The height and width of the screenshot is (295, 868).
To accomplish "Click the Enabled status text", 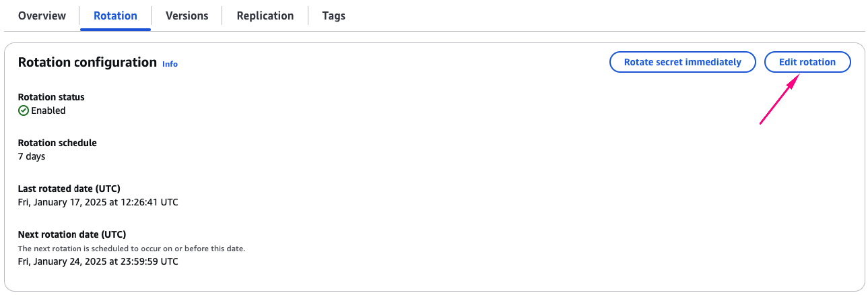I will coord(48,110).
